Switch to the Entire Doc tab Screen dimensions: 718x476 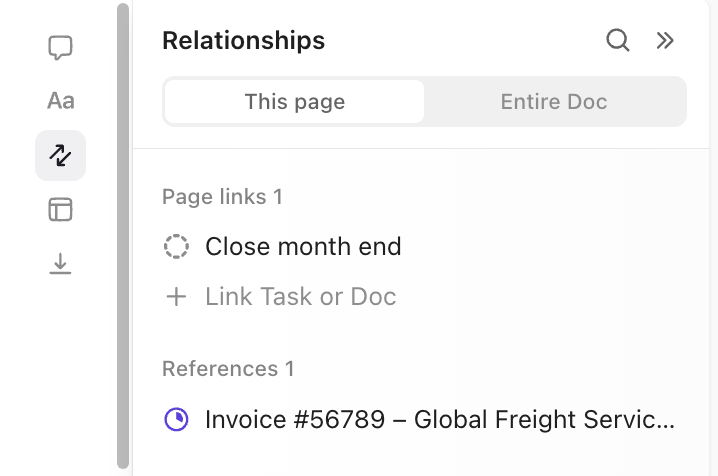pyautogui.click(x=554, y=102)
